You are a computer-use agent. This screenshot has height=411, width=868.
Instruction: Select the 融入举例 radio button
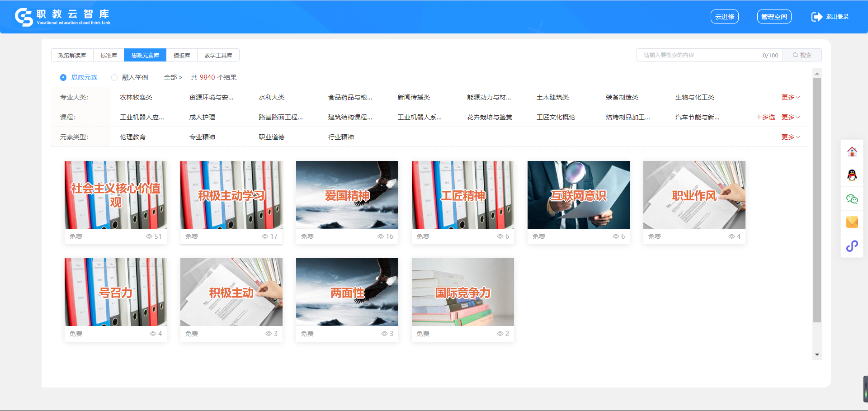tap(114, 78)
